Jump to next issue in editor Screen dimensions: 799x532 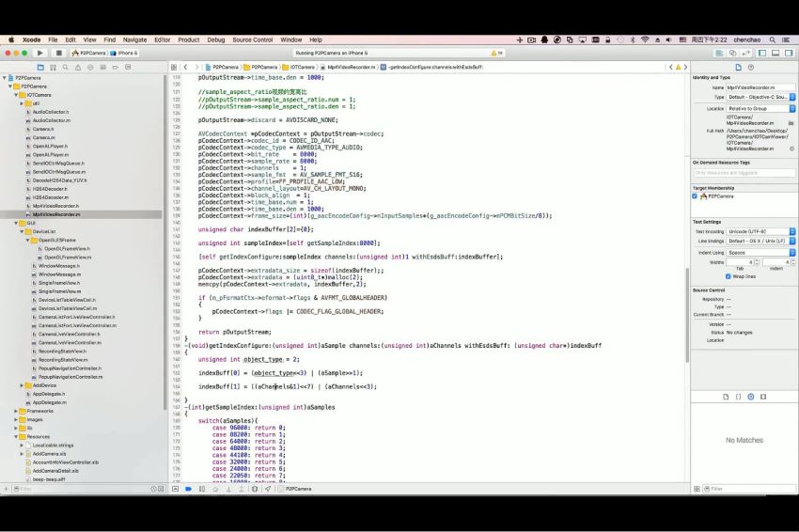click(x=685, y=68)
